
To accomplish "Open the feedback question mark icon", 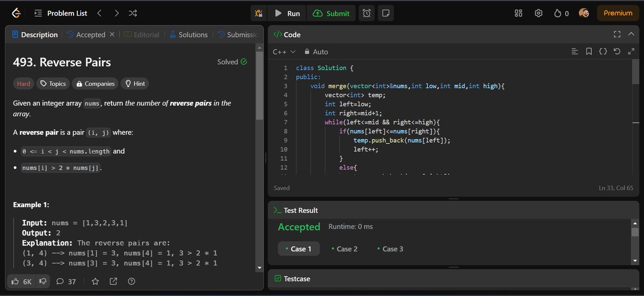I will (131, 281).
